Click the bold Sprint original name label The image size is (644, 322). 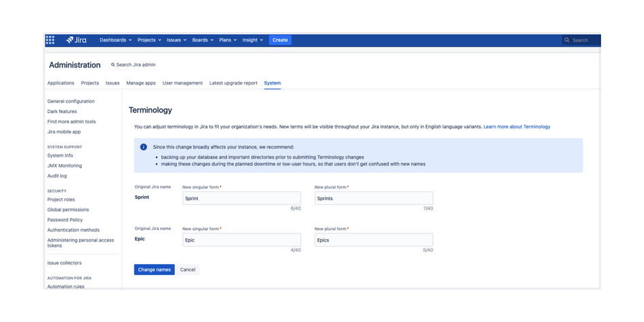pos(142,197)
